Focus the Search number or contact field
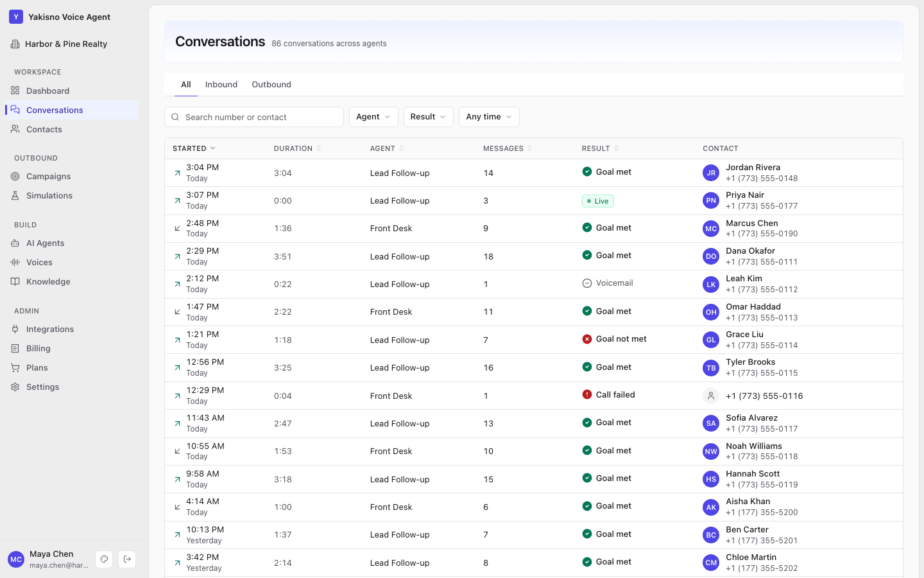This screenshot has height=578, width=924. click(254, 117)
